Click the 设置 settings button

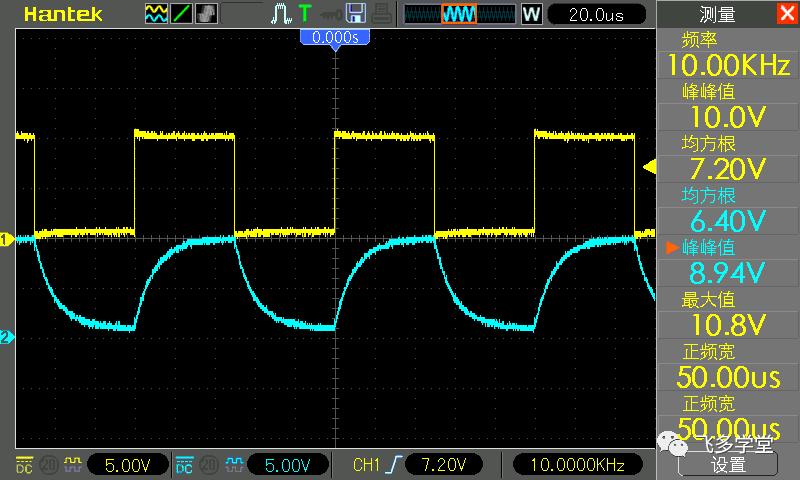click(x=728, y=464)
